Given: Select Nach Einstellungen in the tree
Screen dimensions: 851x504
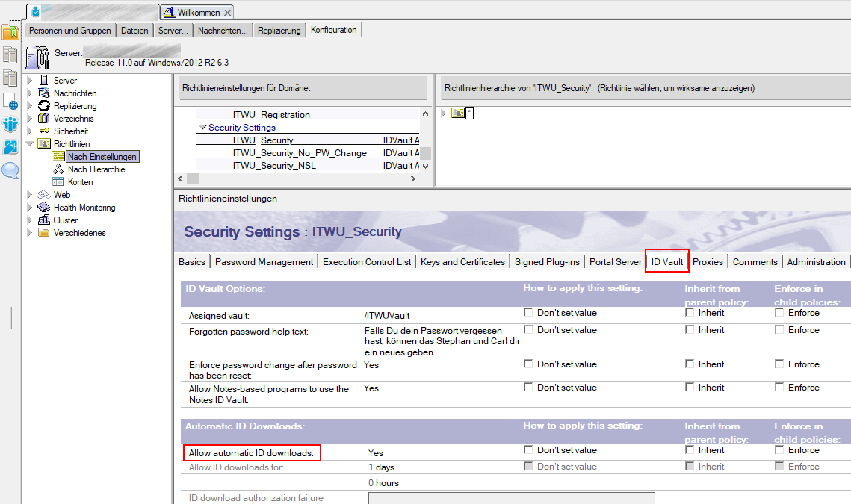Looking at the screenshot, I should click(102, 157).
